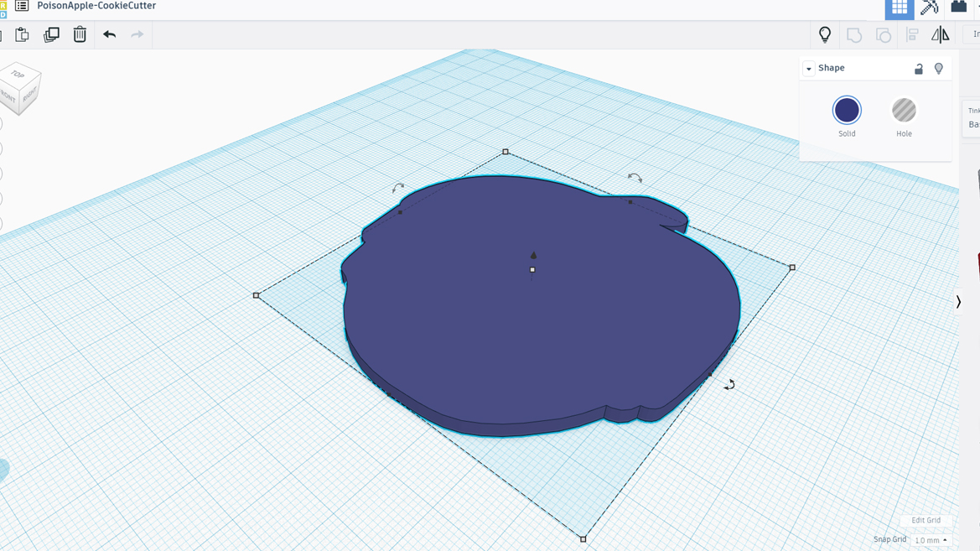Click the rotation arrow at upper right of shape
This screenshot has width=980, height=551.
coord(635,179)
